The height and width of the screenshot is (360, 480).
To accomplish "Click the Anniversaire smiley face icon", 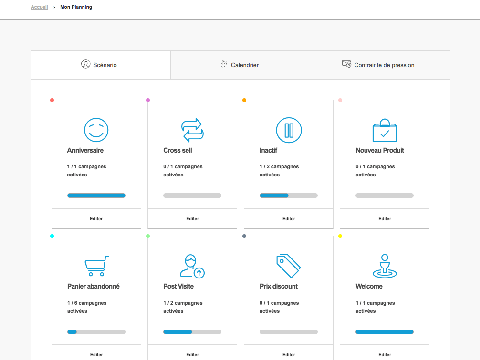I will click(x=96, y=130).
